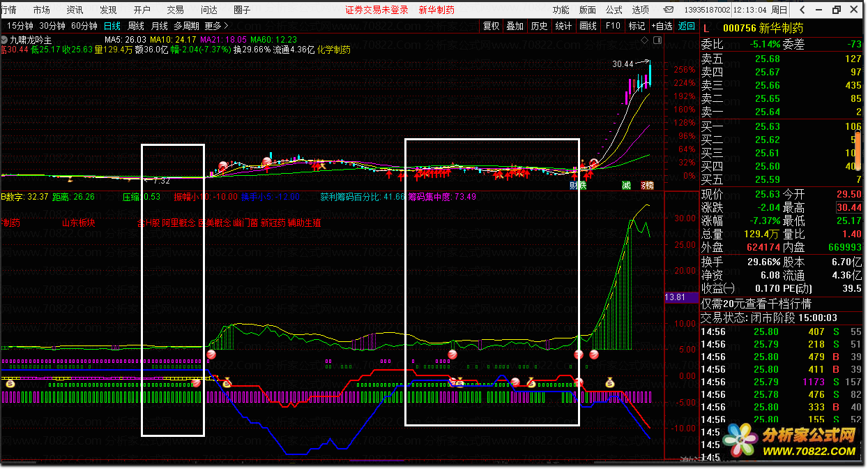The width and height of the screenshot is (868, 469).
Task: Click the 卖一 25.64 ask row
Action: [x=782, y=112]
